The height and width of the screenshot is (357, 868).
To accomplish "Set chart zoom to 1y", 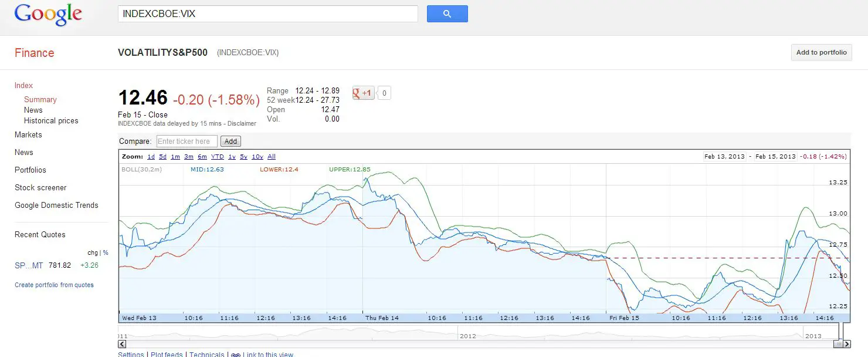I will (232, 157).
